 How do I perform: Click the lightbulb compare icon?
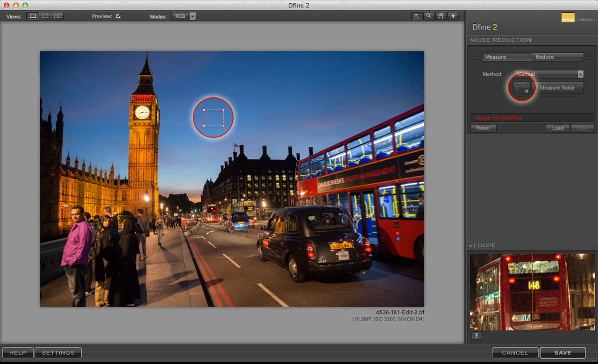[x=453, y=16]
